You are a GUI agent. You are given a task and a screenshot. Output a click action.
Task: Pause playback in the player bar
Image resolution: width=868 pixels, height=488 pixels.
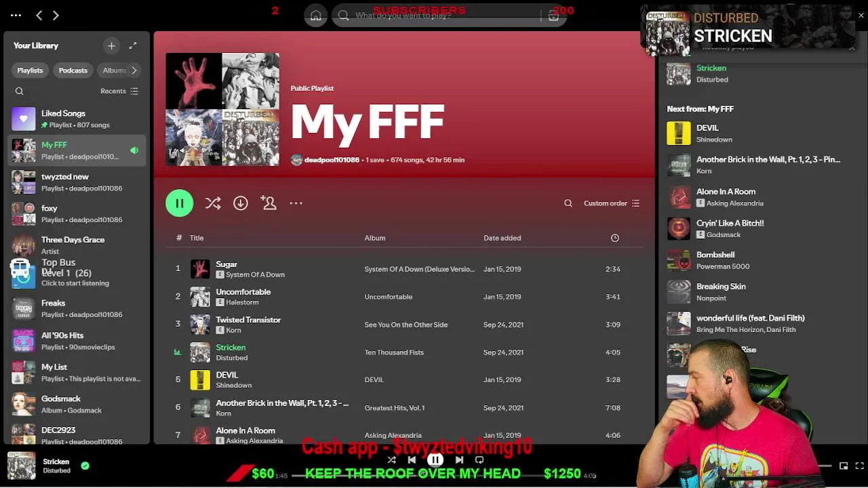tap(435, 460)
